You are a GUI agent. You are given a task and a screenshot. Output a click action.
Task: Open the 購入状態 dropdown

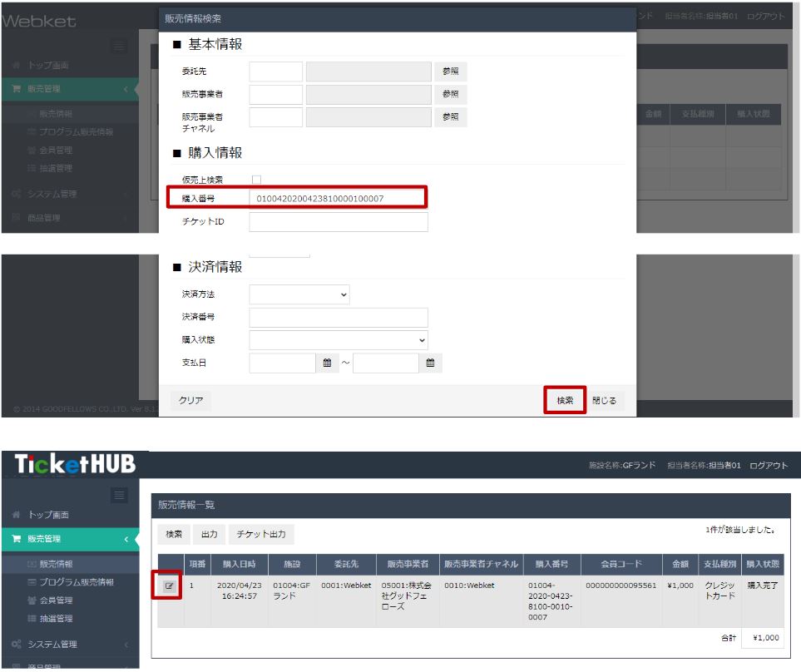coord(339,340)
